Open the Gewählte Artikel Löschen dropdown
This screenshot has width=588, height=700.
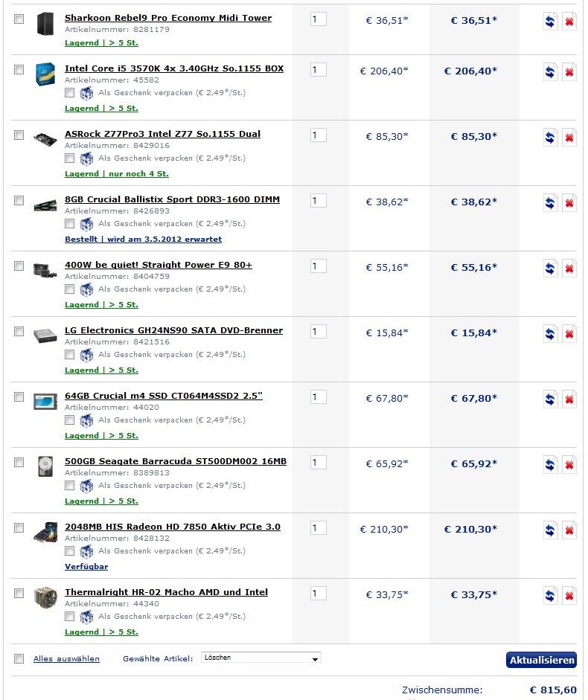(261, 658)
